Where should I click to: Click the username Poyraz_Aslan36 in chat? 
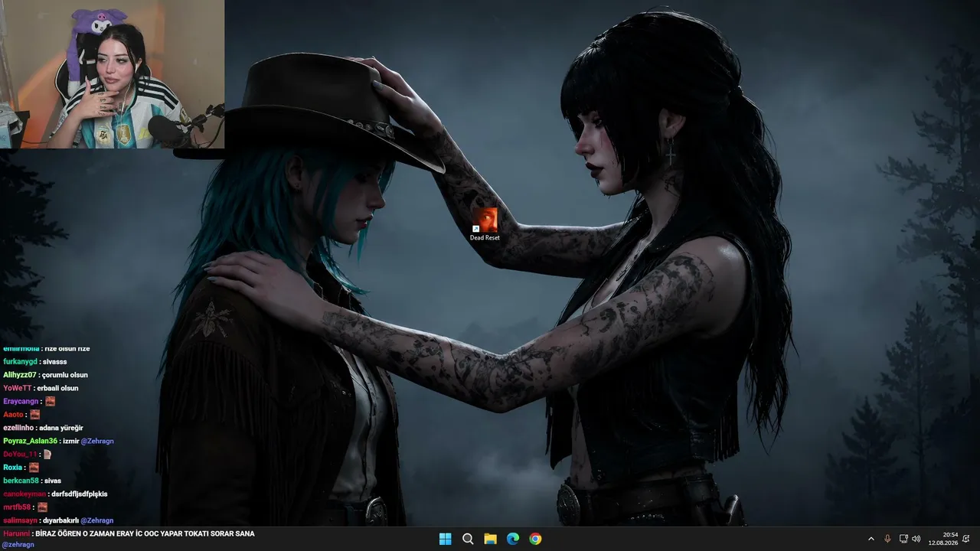point(30,441)
